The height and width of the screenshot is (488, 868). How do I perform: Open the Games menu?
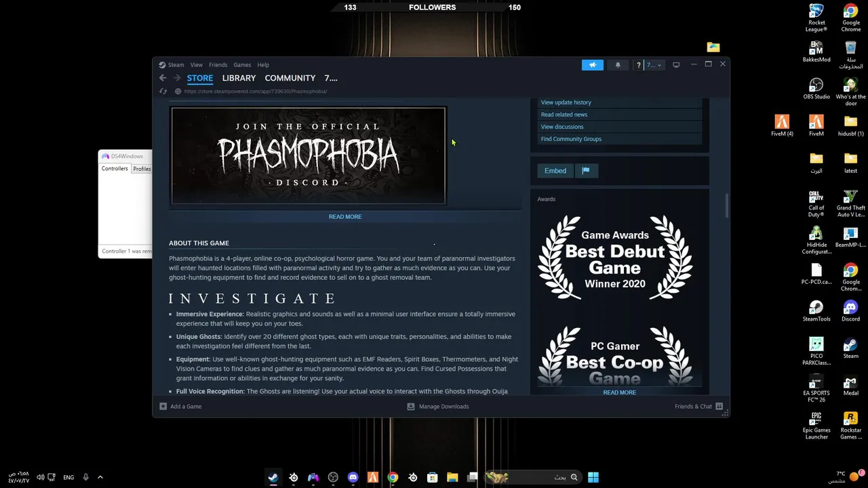pos(242,65)
